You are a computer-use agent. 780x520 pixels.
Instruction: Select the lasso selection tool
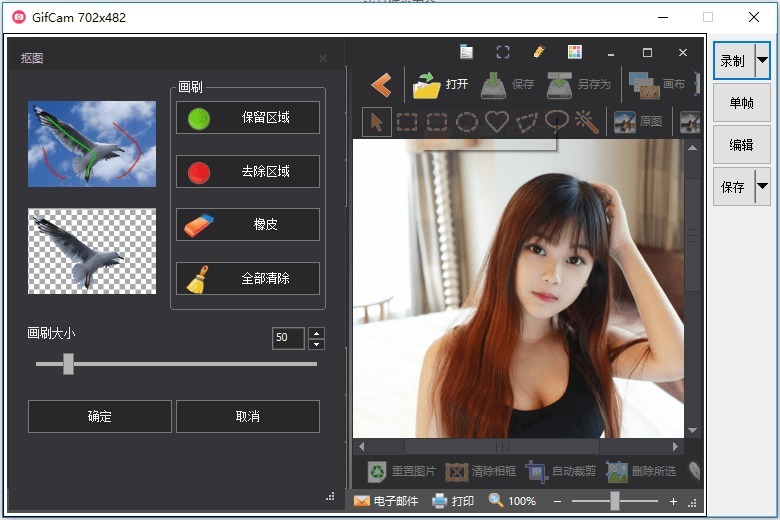click(x=557, y=120)
